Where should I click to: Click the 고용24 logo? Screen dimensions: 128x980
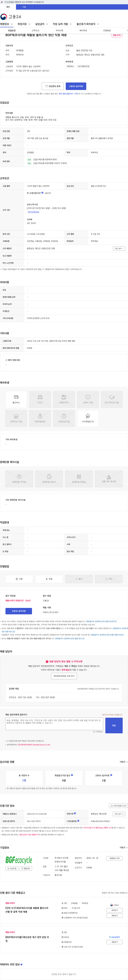11,17
